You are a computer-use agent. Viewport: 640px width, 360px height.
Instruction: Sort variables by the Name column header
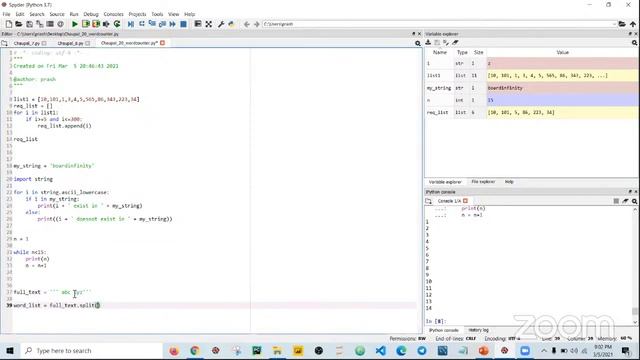tap(440, 52)
